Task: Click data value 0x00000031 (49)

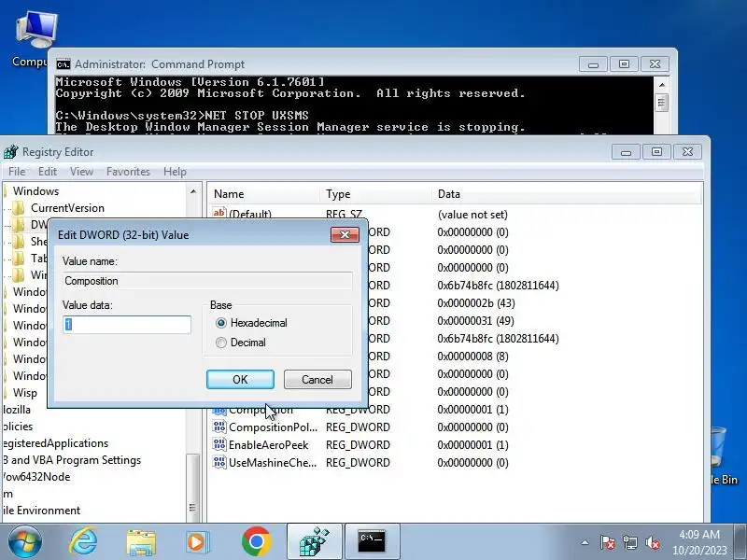Action: [x=475, y=320]
